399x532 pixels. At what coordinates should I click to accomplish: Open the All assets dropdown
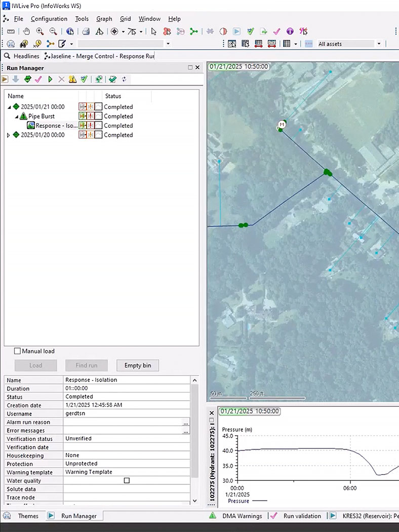point(378,44)
